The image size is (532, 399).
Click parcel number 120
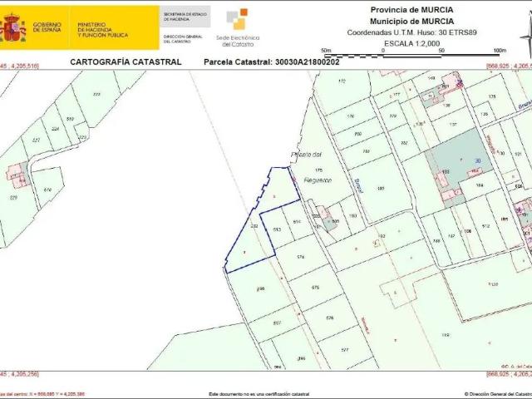pos(493,284)
